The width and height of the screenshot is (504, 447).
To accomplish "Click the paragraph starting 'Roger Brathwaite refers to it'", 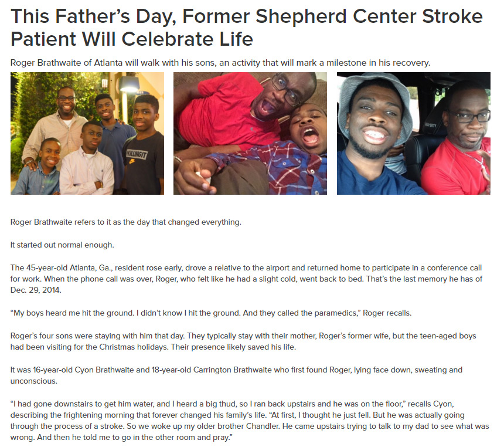I will [x=125, y=222].
